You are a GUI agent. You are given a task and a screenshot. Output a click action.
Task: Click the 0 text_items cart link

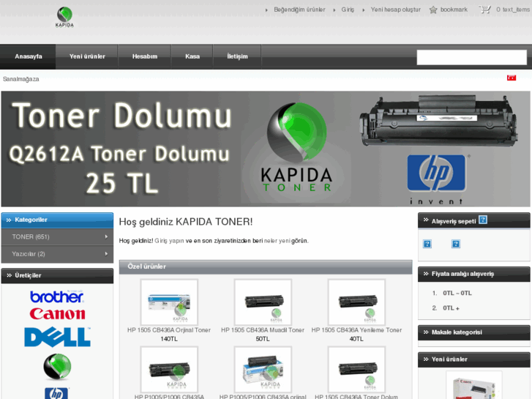point(512,10)
